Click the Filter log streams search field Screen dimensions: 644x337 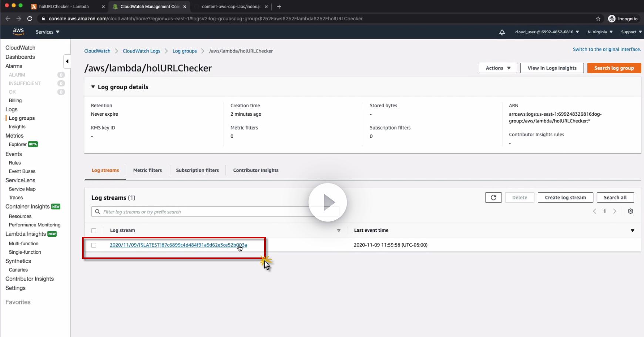coord(215,212)
